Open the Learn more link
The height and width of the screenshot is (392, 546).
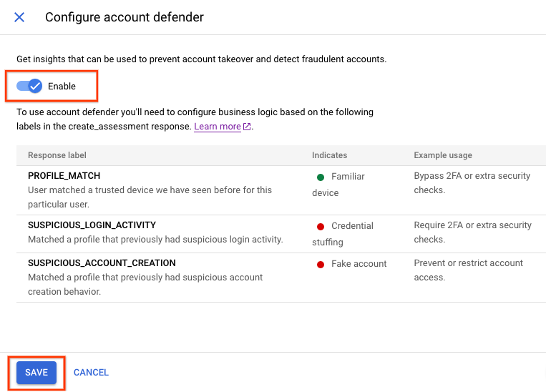click(x=218, y=127)
